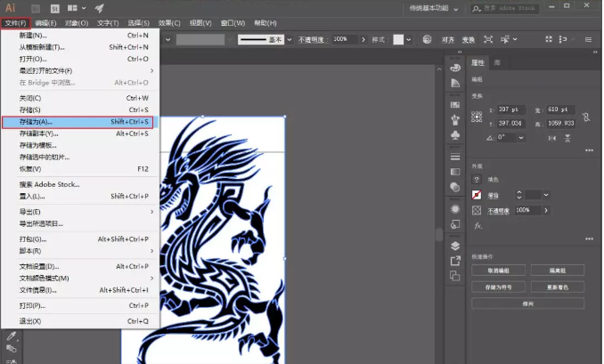The image size is (604, 364).
Task: Open the 编辑(E) menu
Action: click(45, 23)
